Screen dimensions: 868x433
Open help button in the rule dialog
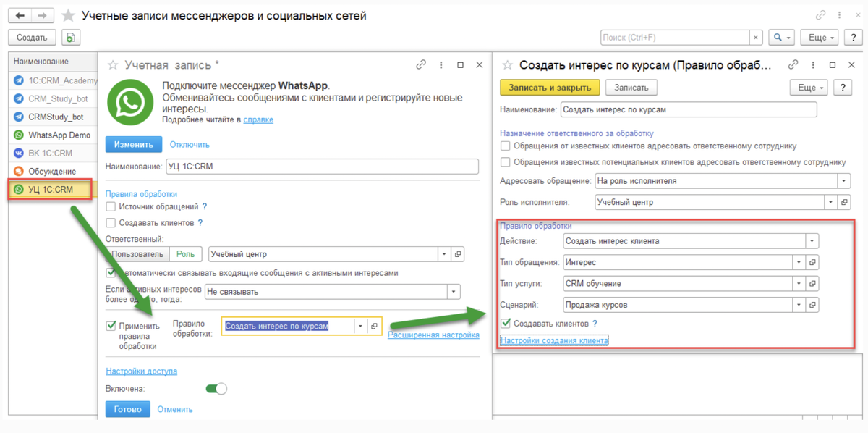click(843, 88)
